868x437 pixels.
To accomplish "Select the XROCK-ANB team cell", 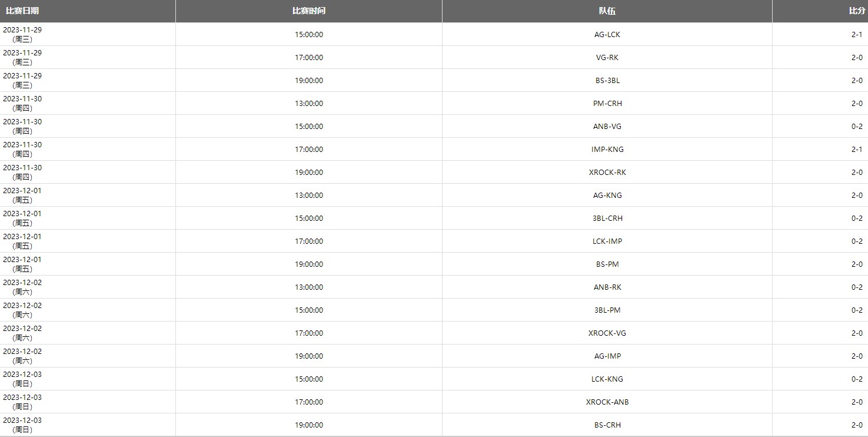I will click(x=607, y=402).
